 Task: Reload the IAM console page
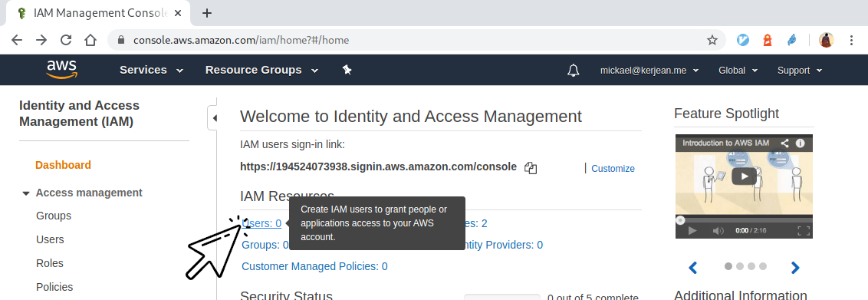pyautogui.click(x=66, y=40)
